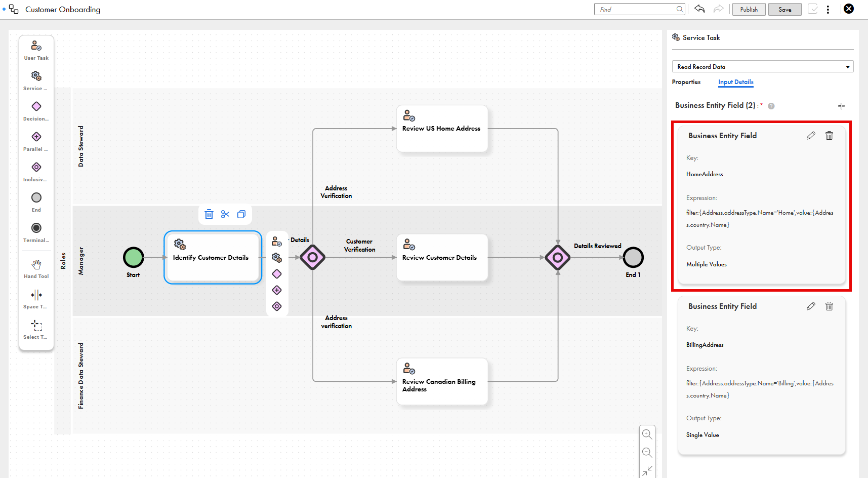Append a user task from the context pad
The width and height of the screenshot is (868, 478).
pos(277,242)
